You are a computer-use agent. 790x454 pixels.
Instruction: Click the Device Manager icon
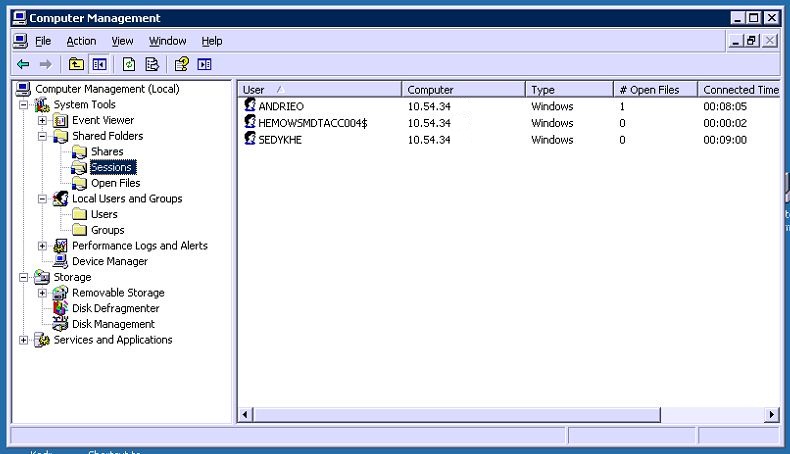point(60,261)
